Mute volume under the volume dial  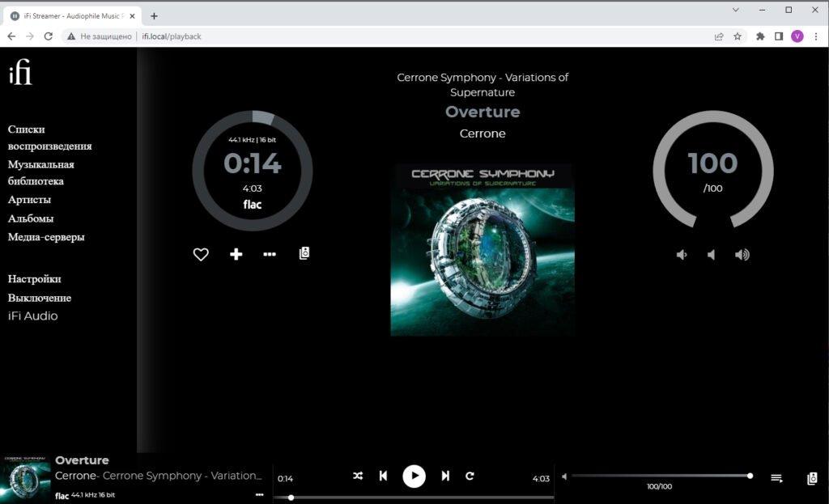712,255
